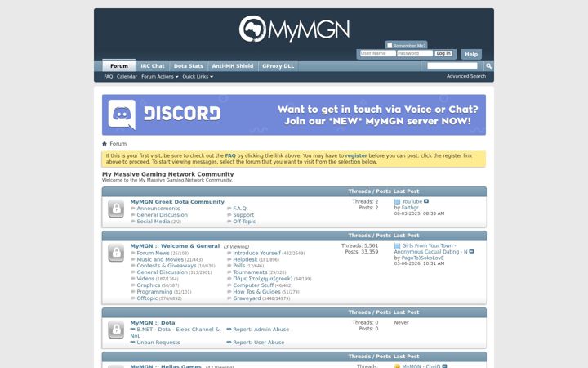Tick the Remember Me checkbox
This screenshot has width=588, height=368.
point(390,46)
